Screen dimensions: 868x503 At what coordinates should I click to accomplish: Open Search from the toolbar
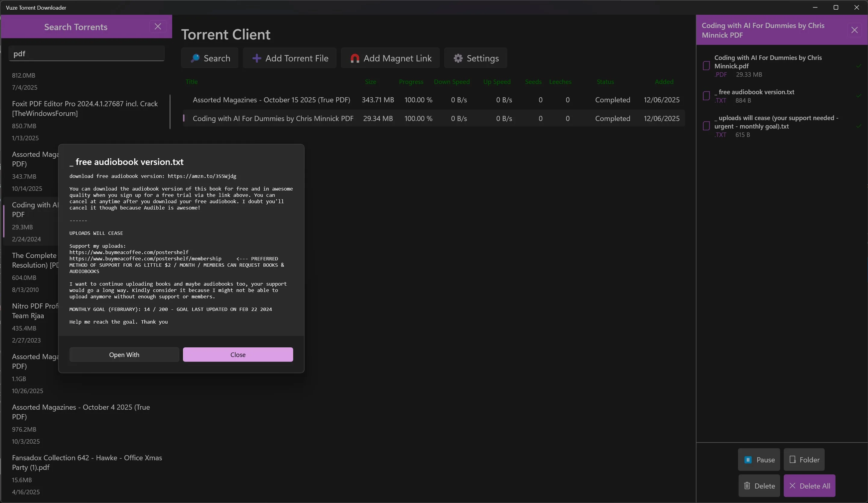[210, 58]
